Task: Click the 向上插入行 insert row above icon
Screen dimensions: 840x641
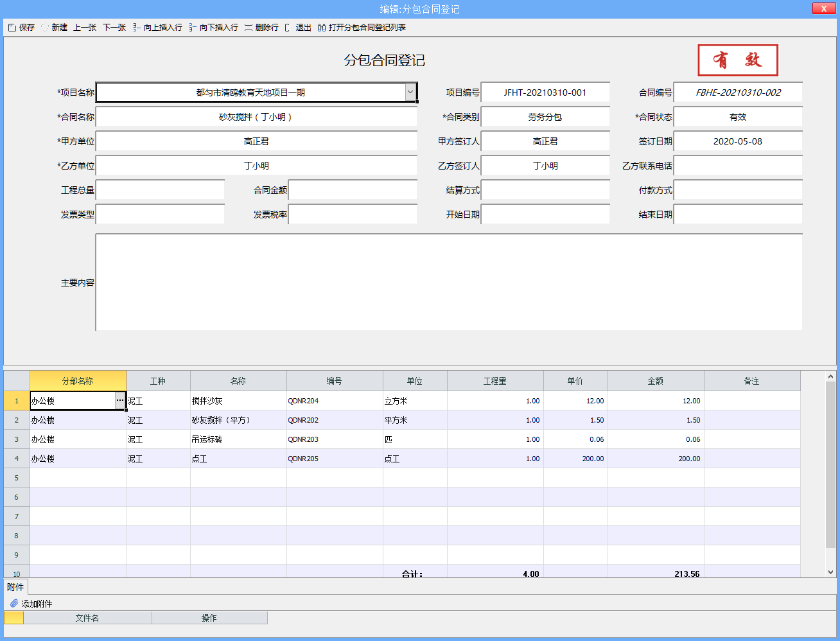Action: (137, 28)
